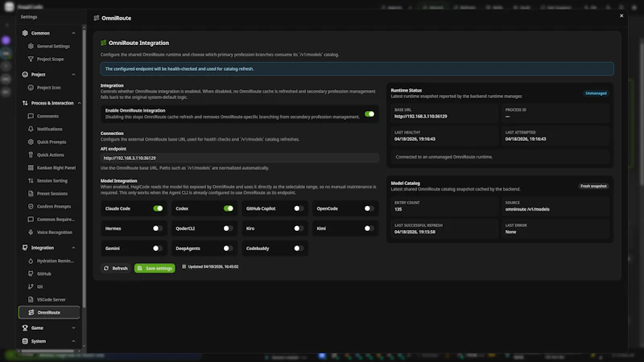Screen dimensions: 644x362
Task: Click the System globe icon
Action: tap(25, 341)
